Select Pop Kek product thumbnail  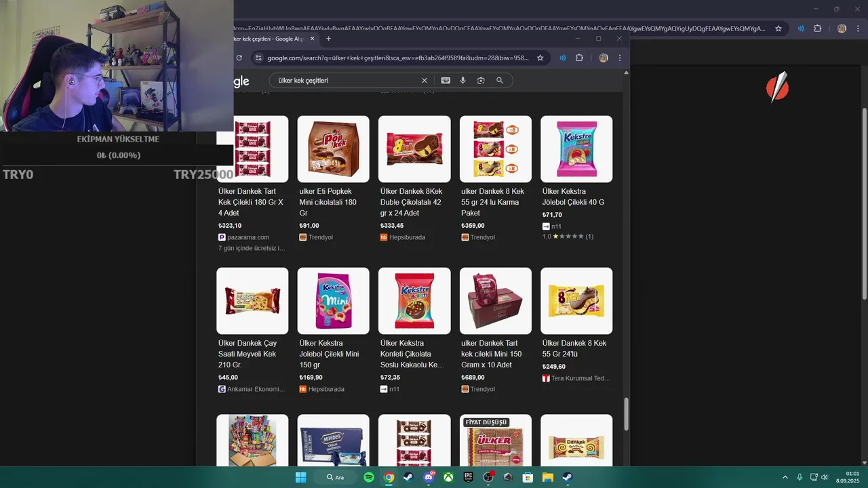[333, 148]
